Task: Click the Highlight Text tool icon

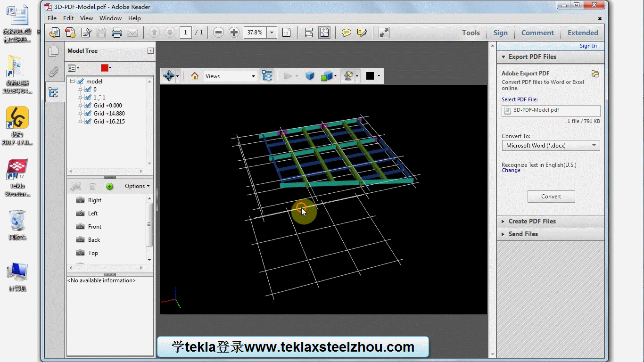Action: tap(362, 33)
